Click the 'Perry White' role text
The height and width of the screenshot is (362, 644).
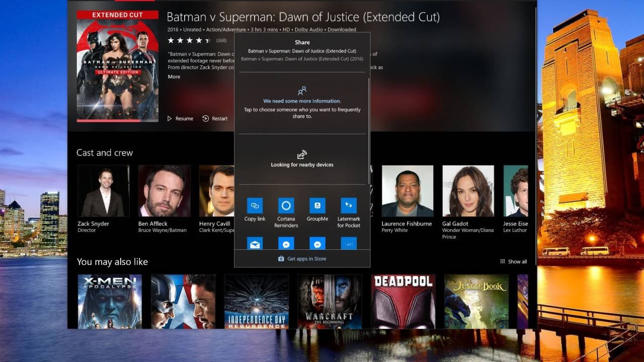pyautogui.click(x=394, y=230)
